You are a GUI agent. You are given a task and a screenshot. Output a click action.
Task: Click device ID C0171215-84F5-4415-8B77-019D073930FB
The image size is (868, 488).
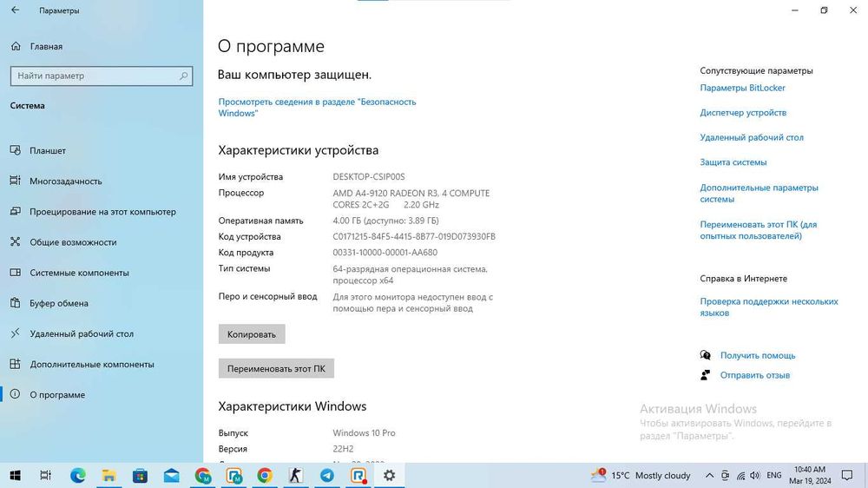(x=414, y=236)
